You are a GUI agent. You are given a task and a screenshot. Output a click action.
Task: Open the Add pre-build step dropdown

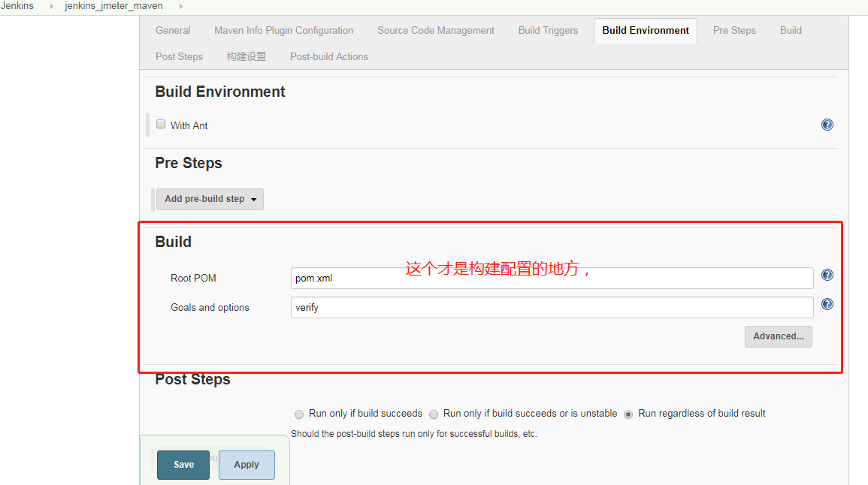210,199
